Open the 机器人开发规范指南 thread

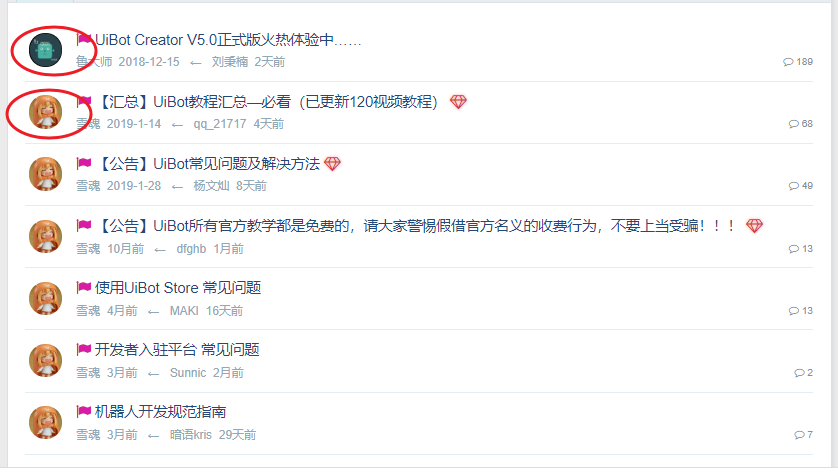coord(160,412)
